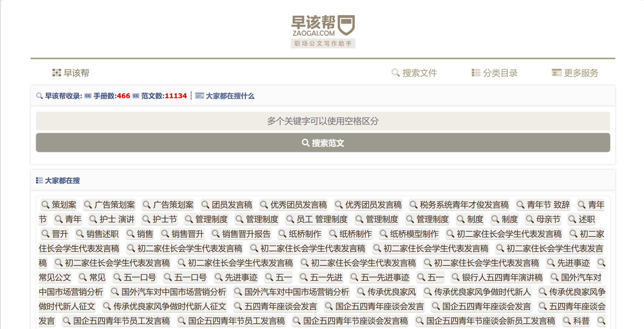The image size is (644, 329).
Task: Open the 手册数:466 link
Action: click(112, 96)
